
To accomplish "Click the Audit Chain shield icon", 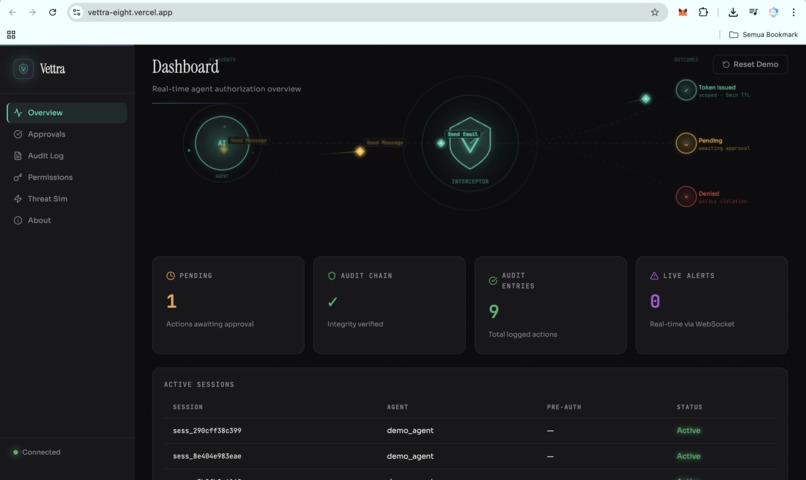I will [332, 276].
